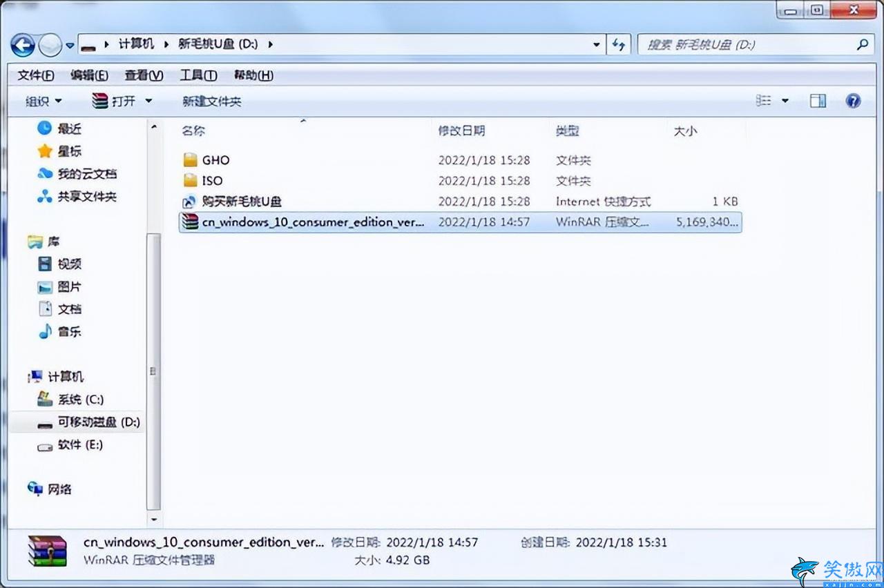
Task: Select the ISO folder icon
Action: (x=191, y=181)
